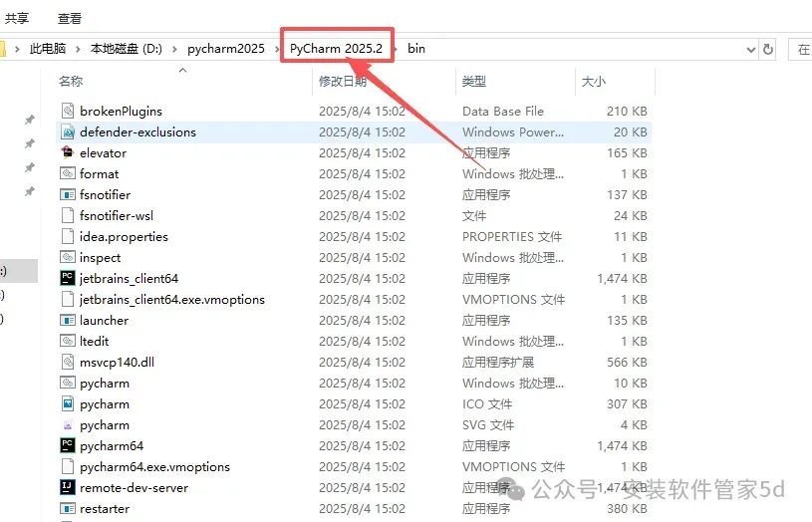Click the SVG 文件 type cell

pos(488,424)
